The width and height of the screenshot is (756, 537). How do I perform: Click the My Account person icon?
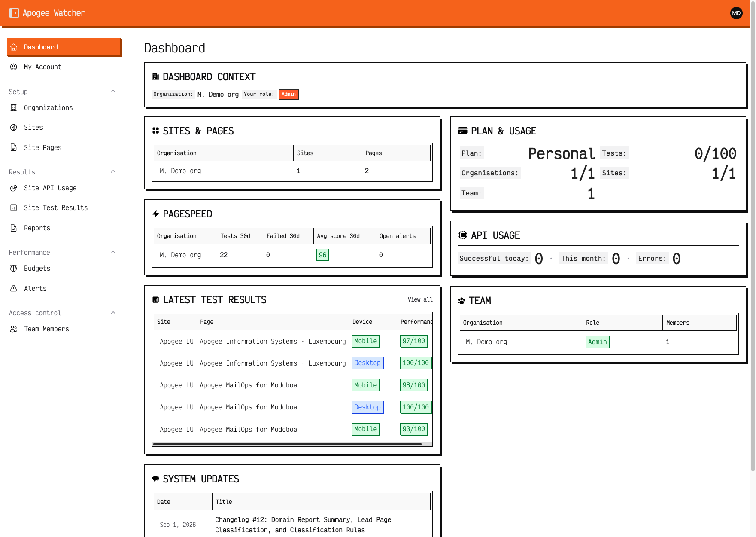14,67
